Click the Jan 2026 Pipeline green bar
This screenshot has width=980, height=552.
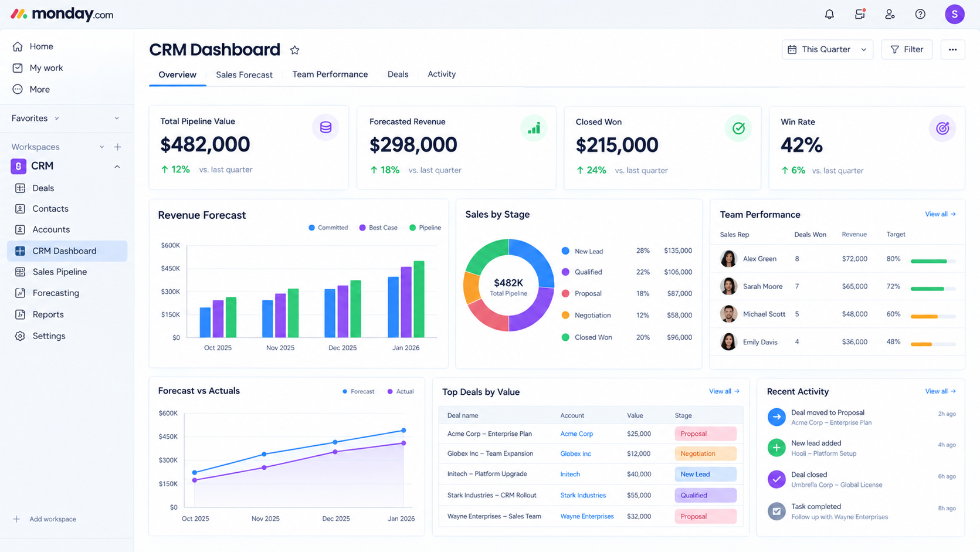[x=419, y=299]
